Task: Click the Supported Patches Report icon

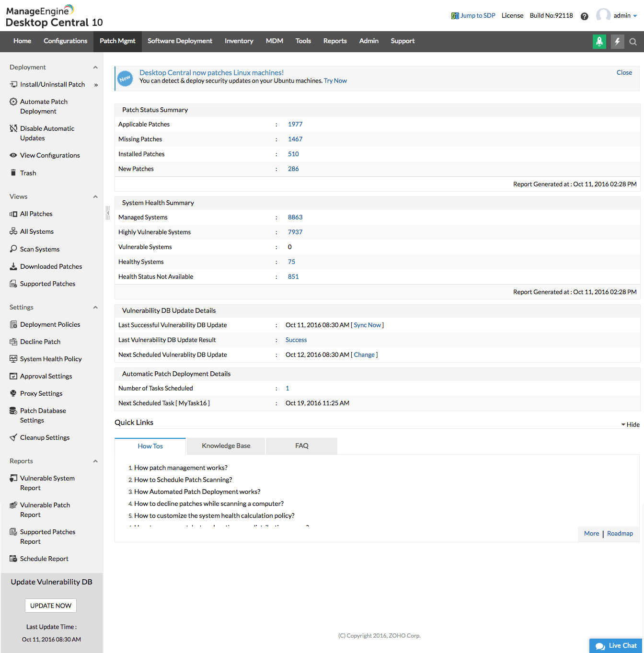Action: [13, 532]
